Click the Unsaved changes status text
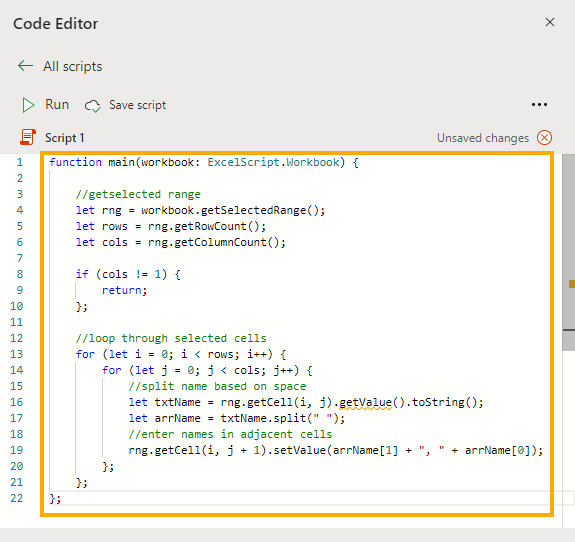The width and height of the screenshot is (575, 542). [483, 138]
